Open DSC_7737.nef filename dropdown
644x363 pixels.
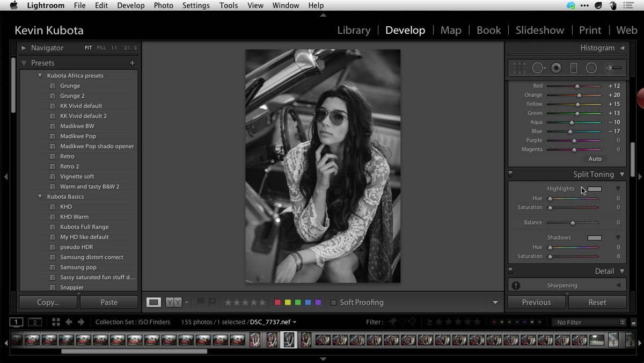pos(294,322)
